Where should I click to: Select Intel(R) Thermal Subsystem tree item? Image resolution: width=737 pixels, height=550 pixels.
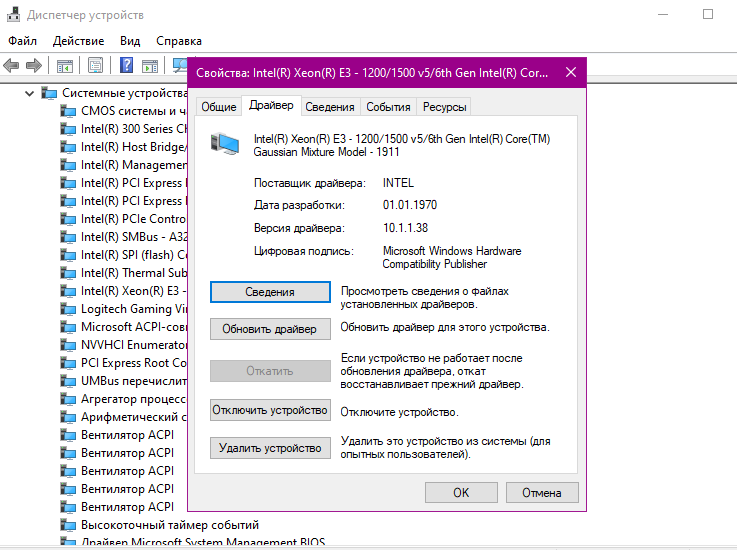pyautogui.click(x=133, y=273)
